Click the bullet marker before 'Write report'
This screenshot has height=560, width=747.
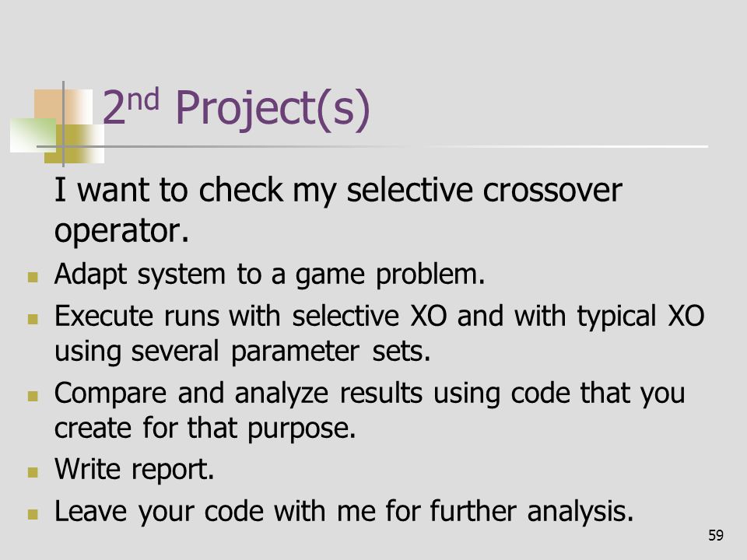(33, 472)
